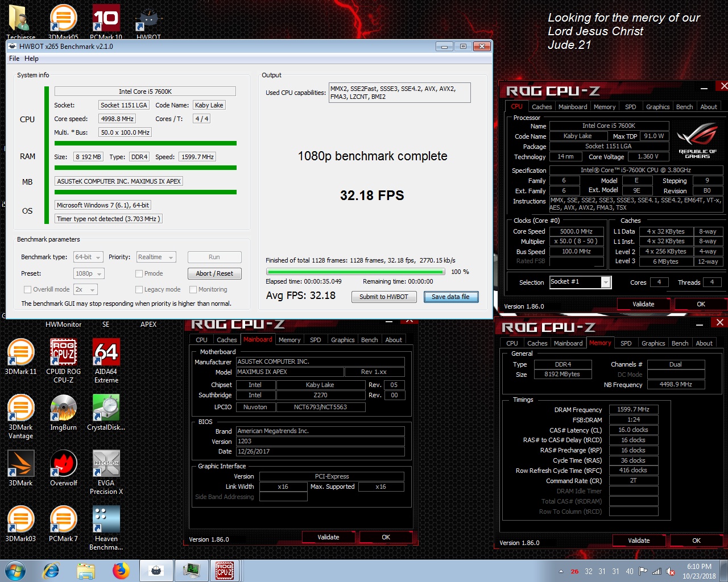Viewport: 728px width, 582px height.
Task: Open Preset 1080p dropdown
Action: tap(88, 273)
